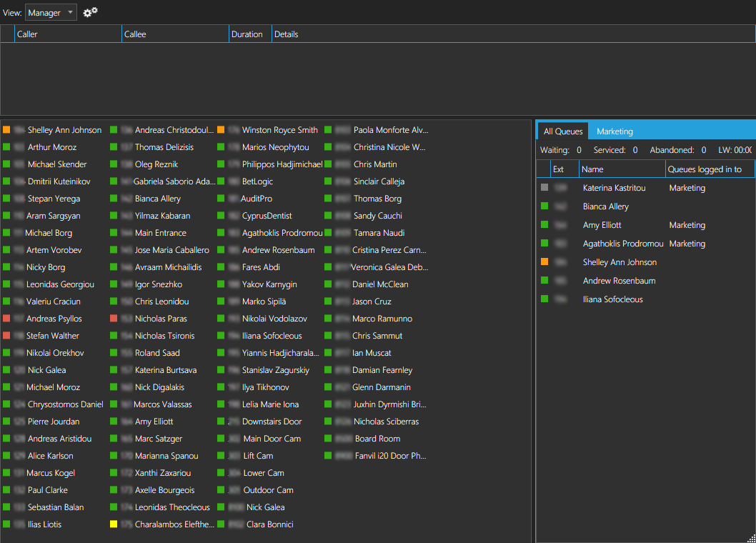Select Amy Elliott in the queue list
This screenshot has height=543, width=756.
(x=602, y=225)
